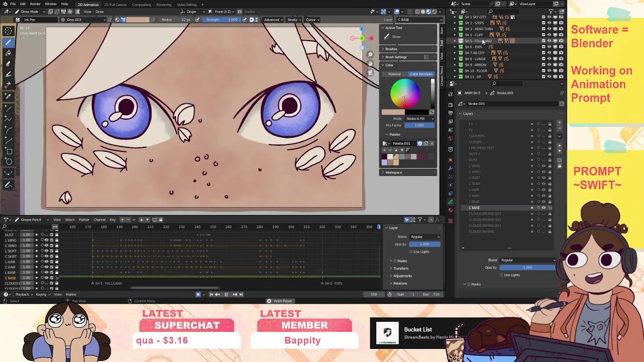Image resolution: width=644 pixels, height=362 pixels.
Task: Open the Advanced popover
Action: click(x=273, y=20)
